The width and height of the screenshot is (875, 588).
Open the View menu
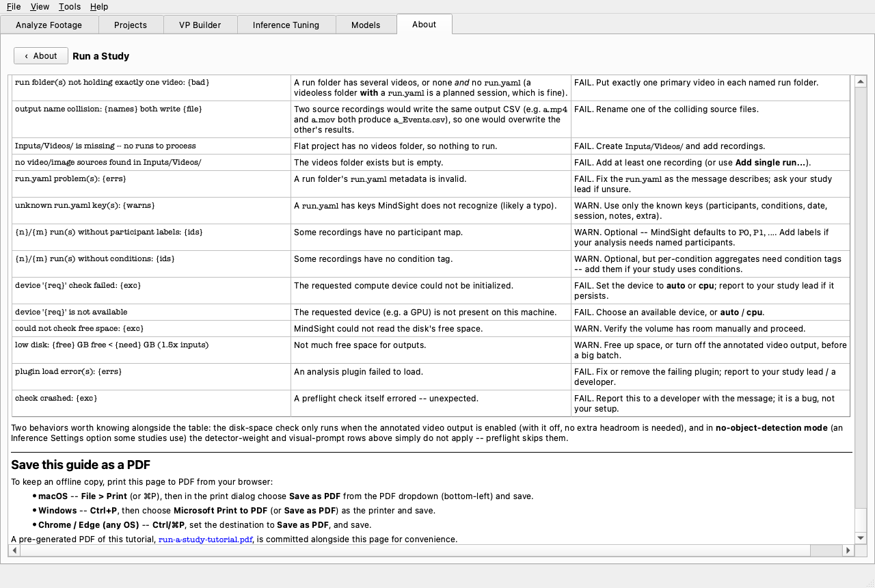click(x=40, y=7)
